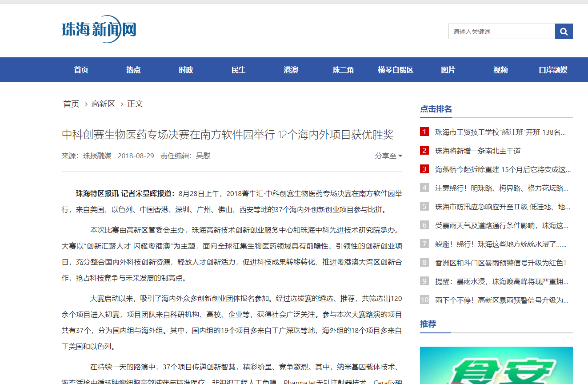Open ranked article 珠海将新增一条南北主干道
This screenshot has width=588, height=384.
(x=478, y=151)
